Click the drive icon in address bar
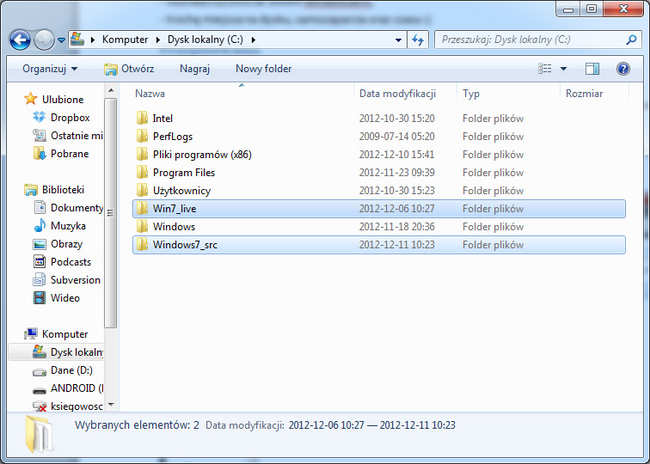650x464 pixels. 78,39
